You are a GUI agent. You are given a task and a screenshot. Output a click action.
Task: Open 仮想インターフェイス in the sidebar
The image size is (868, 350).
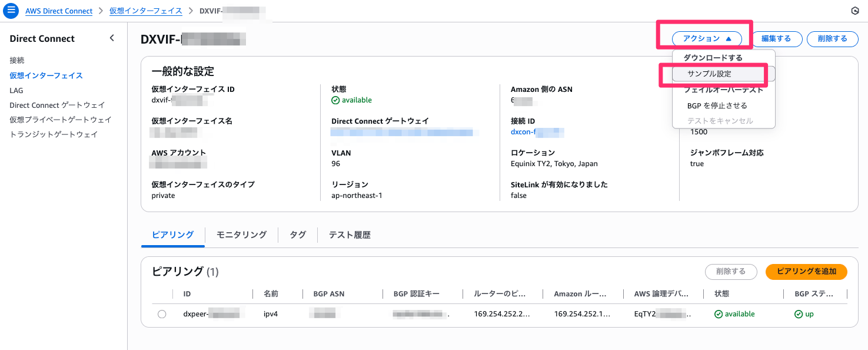[x=46, y=75]
